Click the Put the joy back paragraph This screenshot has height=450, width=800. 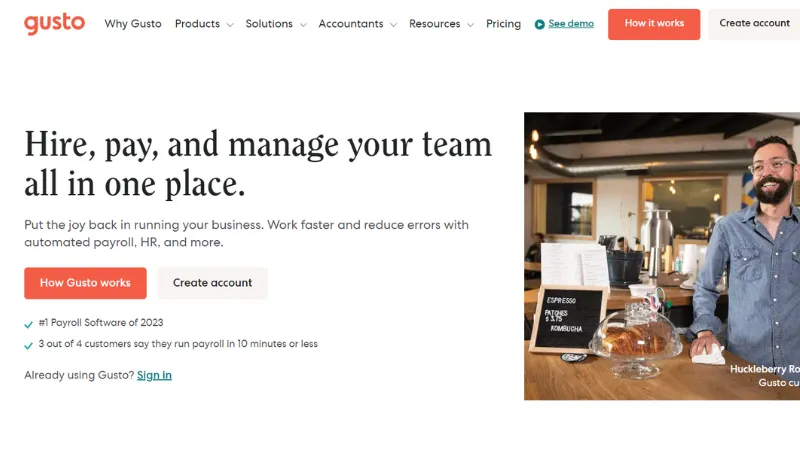click(246, 233)
